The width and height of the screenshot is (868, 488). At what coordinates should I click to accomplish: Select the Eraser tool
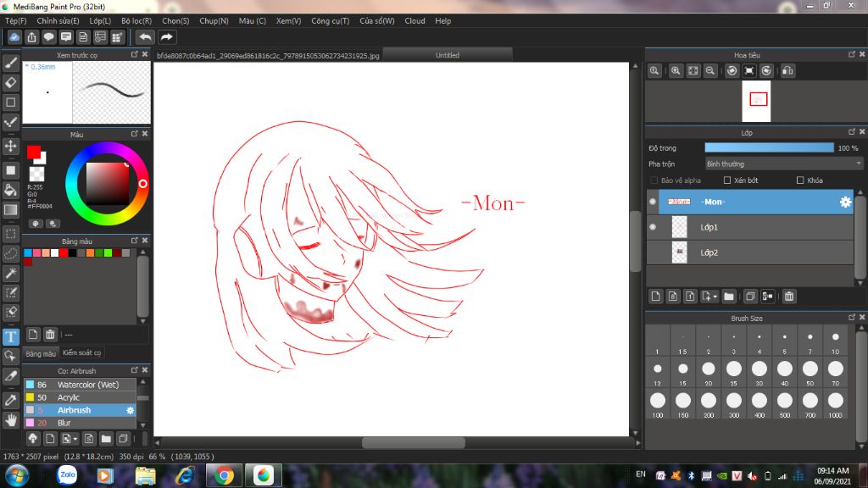[10, 82]
